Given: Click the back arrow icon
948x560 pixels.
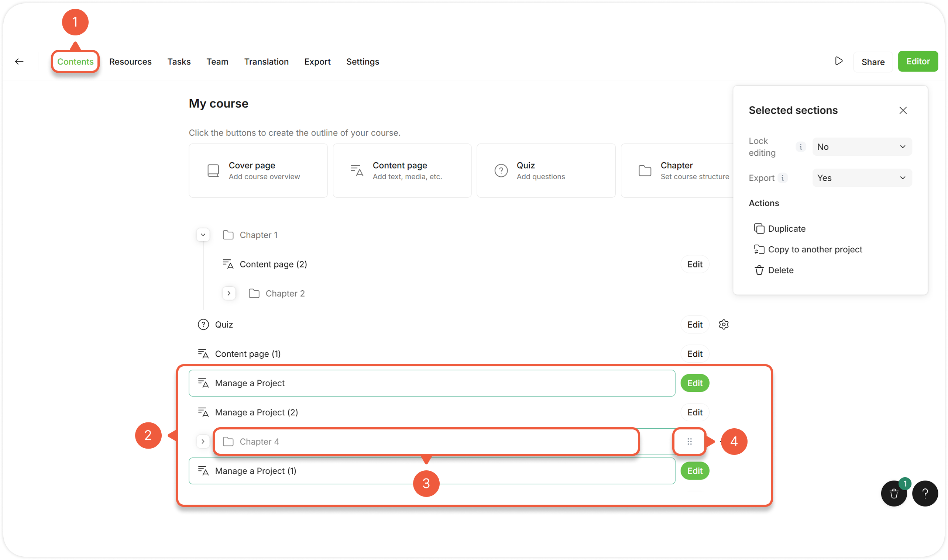Looking at the screenshot, I should [x=19, y=62].
